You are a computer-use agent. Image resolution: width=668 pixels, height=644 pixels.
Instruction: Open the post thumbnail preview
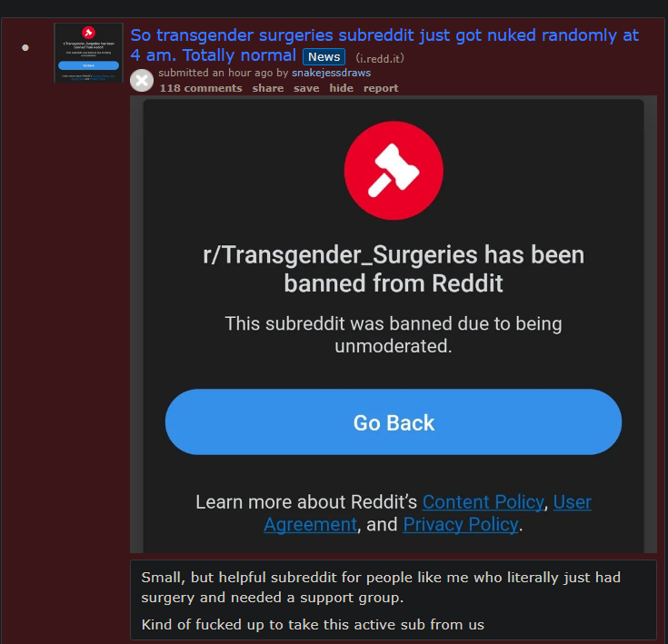(x=89, y=53)
